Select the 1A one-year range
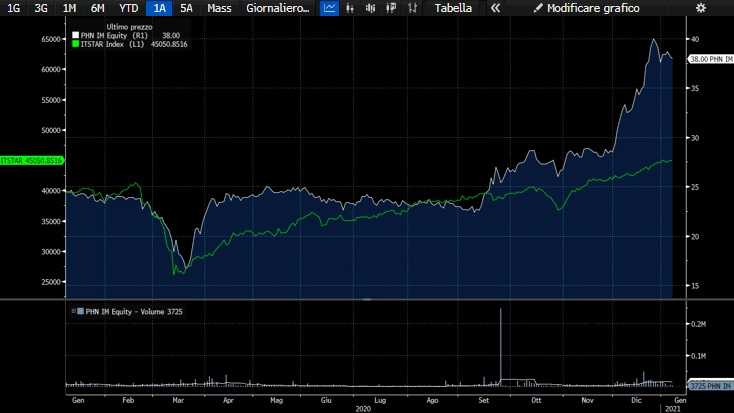Viewport: 734px width, 413px height. click(160, 8)
